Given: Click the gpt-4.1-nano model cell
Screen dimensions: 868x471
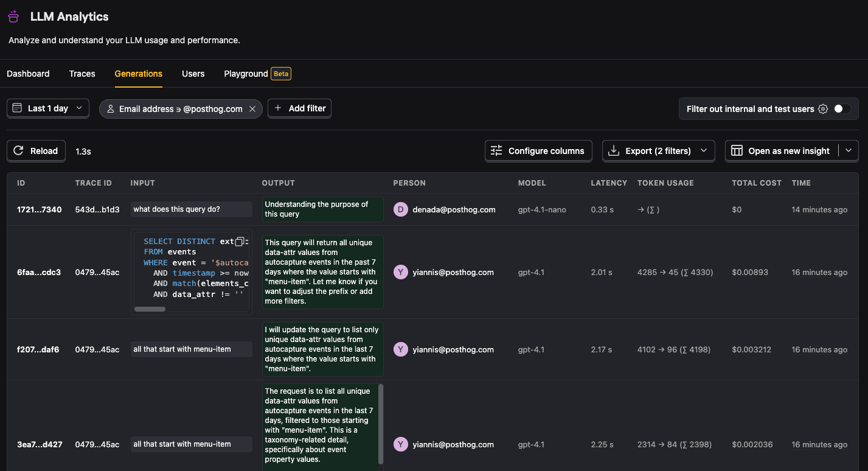Looking at the screenshot, I should click(542, 209).
